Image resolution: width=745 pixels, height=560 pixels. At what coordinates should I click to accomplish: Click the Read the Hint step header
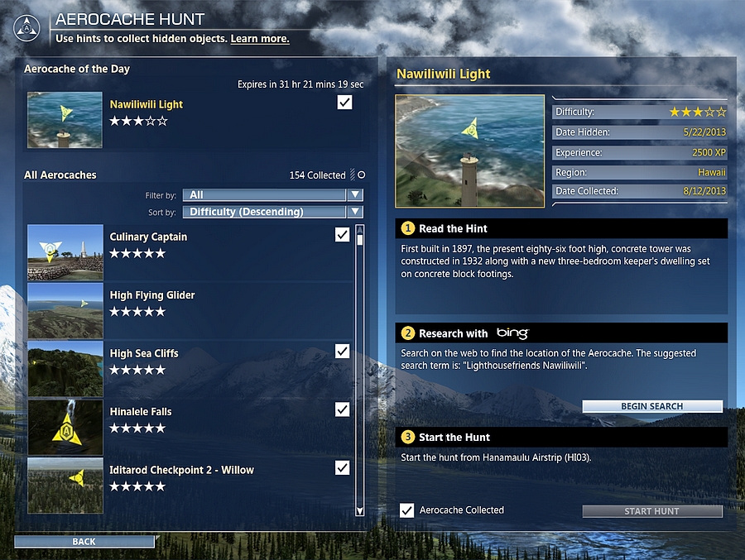561,228
